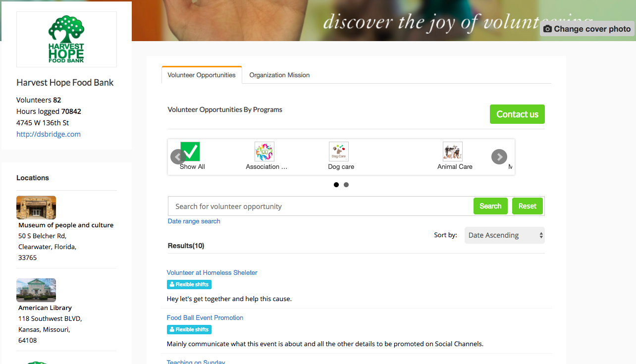Switch to the Organization Mission tab
Viewport: 636px width, 364px height.
[279, 75]
